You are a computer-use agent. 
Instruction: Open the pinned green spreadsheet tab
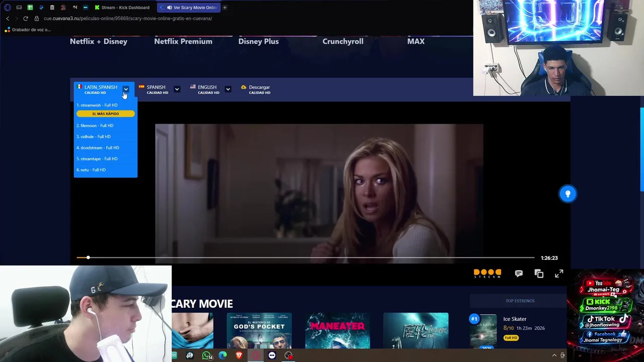tap(30, 8)
